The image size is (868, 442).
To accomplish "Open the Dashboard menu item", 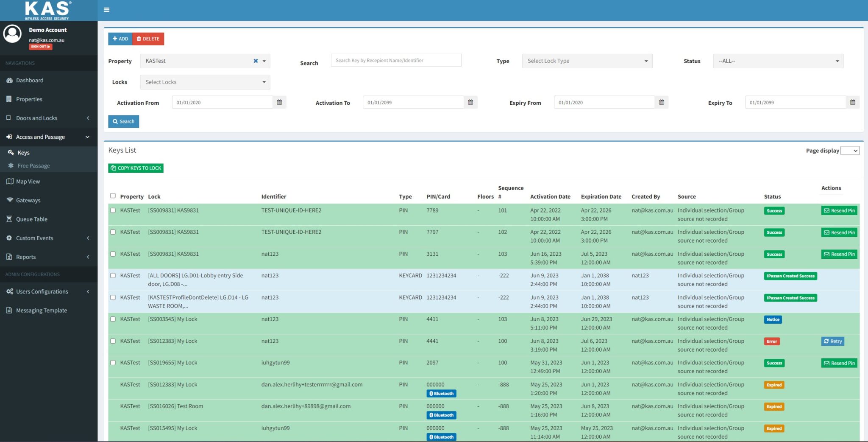I will [49, 80].
